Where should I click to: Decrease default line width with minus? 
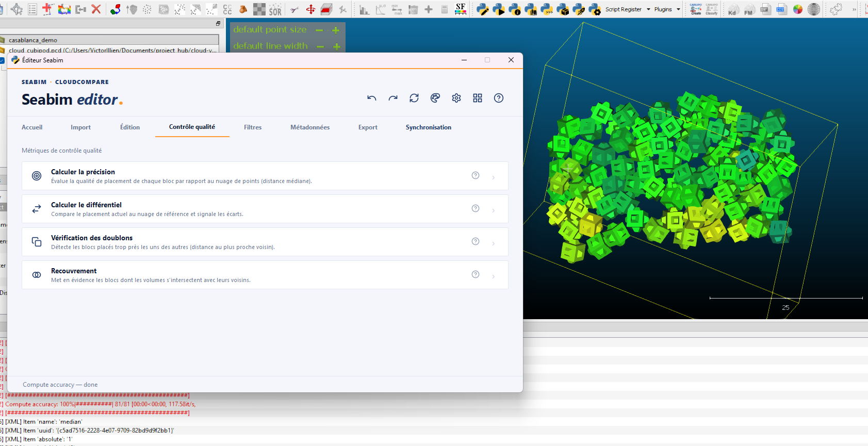[320, 47]
